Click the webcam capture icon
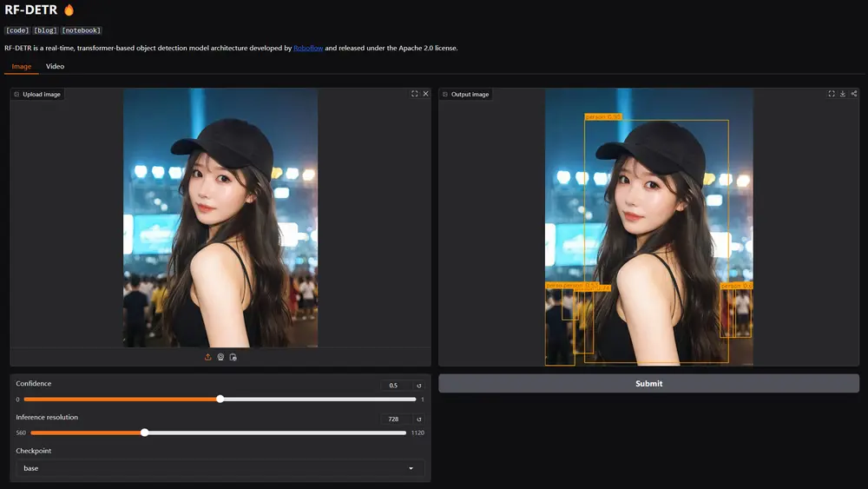Image resolution: width=868 pixels, height=489 pixels. (220, 357)
